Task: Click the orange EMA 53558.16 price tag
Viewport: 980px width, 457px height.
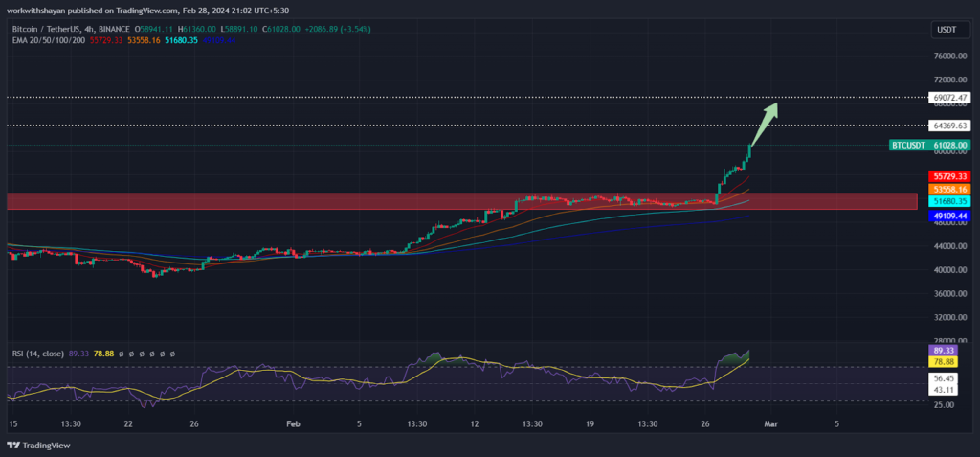Action: click(949, 190)
